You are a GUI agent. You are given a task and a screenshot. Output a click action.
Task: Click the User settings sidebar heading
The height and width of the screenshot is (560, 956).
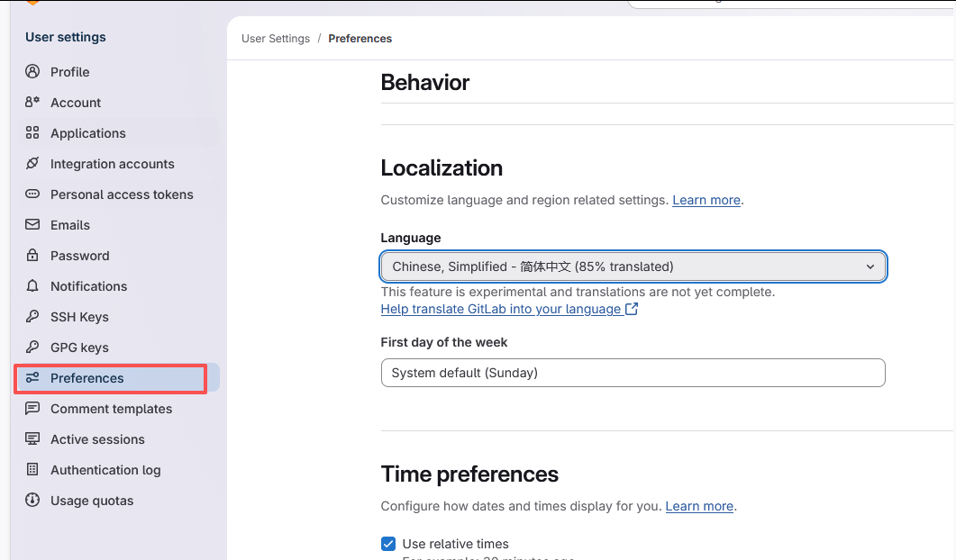65,37
